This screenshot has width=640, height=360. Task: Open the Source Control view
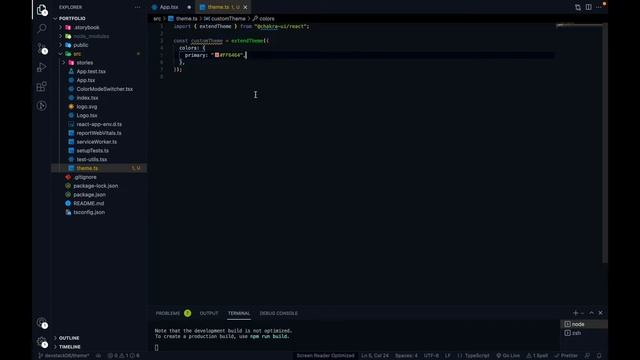tap(42, 48)
